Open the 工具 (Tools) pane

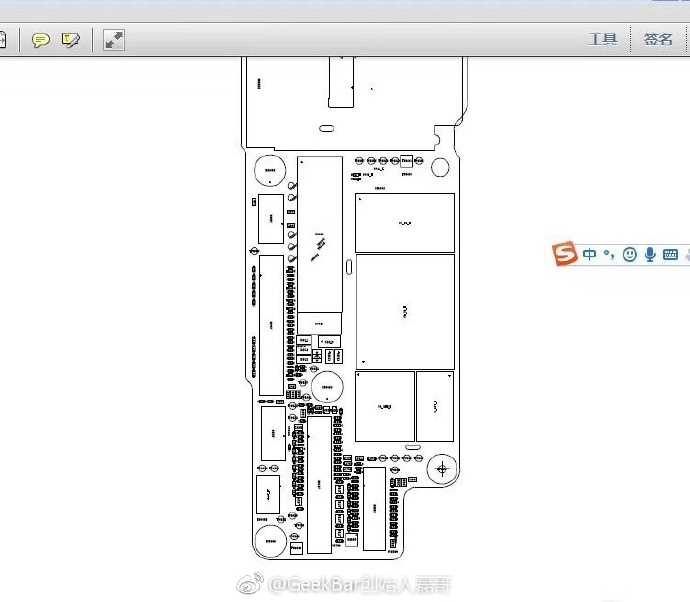pyautogui.click(x=603, y=39)
